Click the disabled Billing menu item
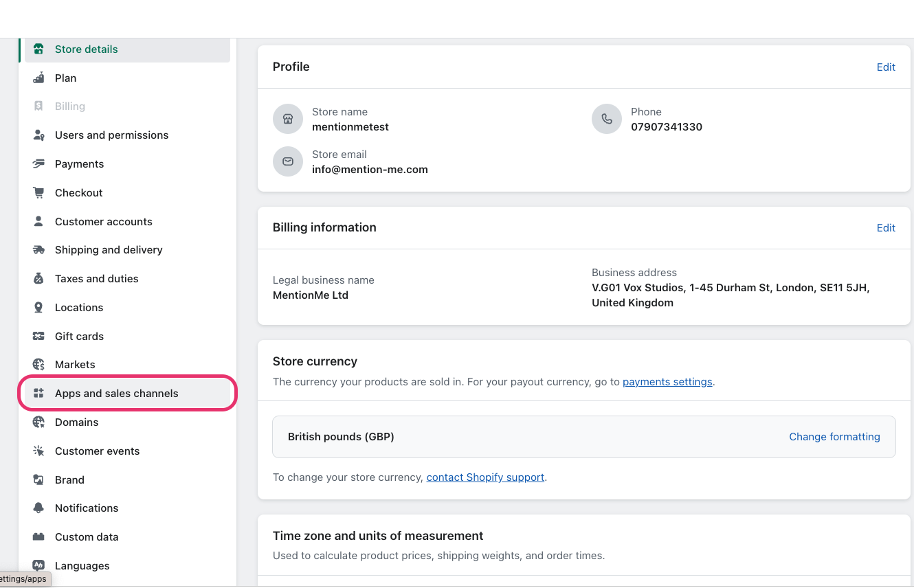This screenshot has width=914, height=588. point(127,106)
